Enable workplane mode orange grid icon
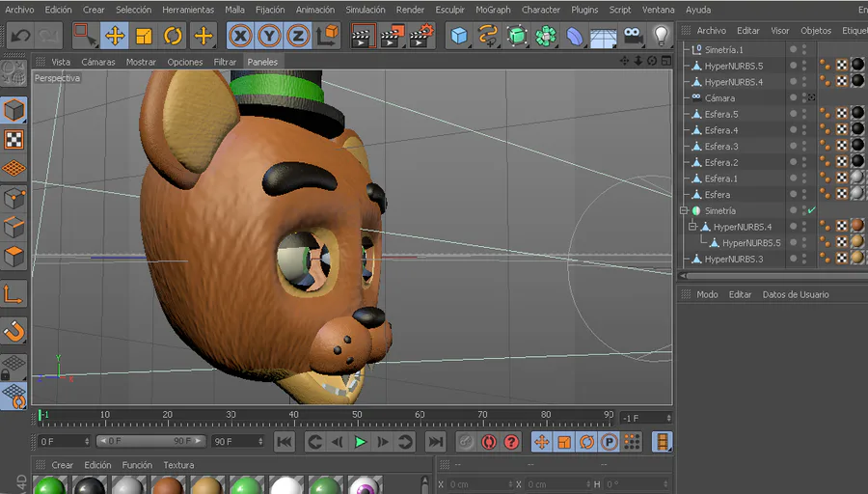 click(14, 168)
